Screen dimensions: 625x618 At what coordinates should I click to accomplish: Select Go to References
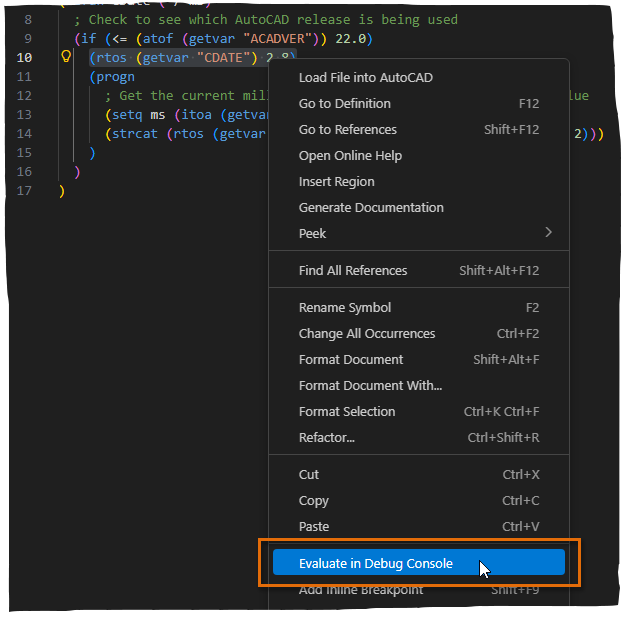click(347, 129)
